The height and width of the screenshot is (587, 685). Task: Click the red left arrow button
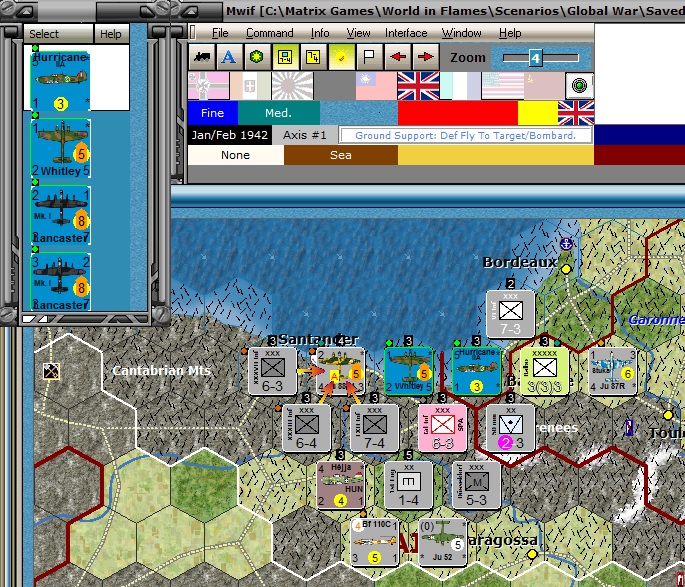coord(397,57)
